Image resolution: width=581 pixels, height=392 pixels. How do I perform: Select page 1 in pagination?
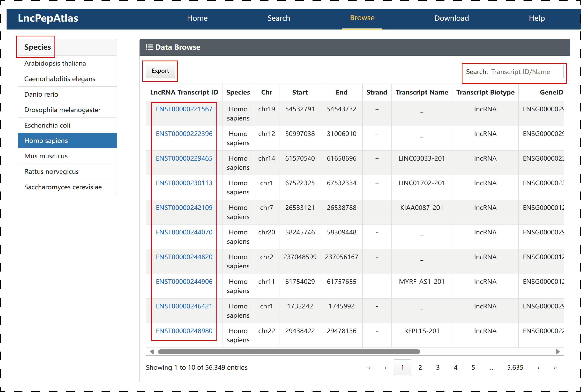click(402, 367)
